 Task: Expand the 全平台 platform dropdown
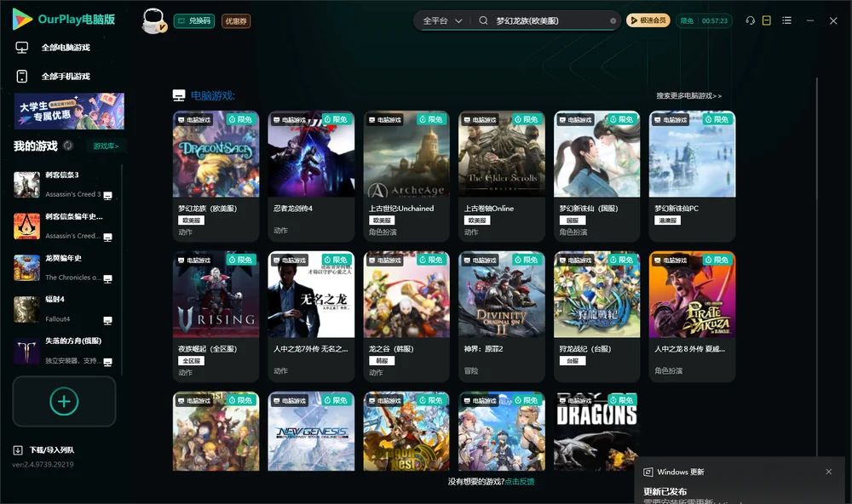442,20
